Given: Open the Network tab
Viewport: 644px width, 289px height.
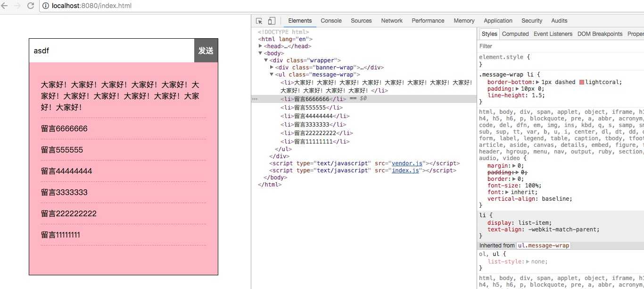Looking at the screenshot, I should (x=392, y=21).
